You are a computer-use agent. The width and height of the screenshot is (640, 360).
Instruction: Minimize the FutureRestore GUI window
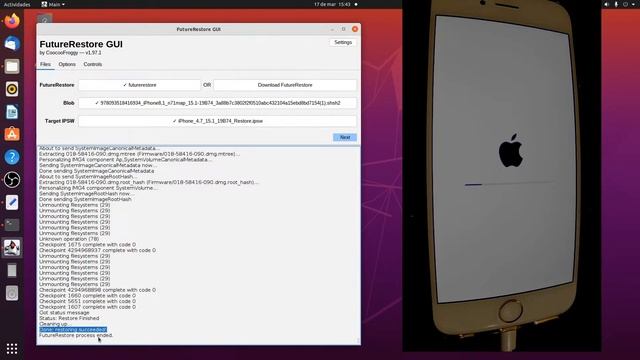[x=332, y=29]
